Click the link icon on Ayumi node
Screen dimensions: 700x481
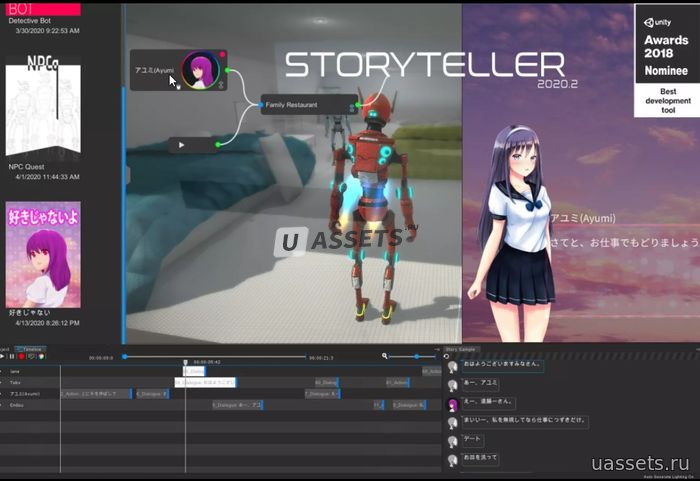coord(221,85)
